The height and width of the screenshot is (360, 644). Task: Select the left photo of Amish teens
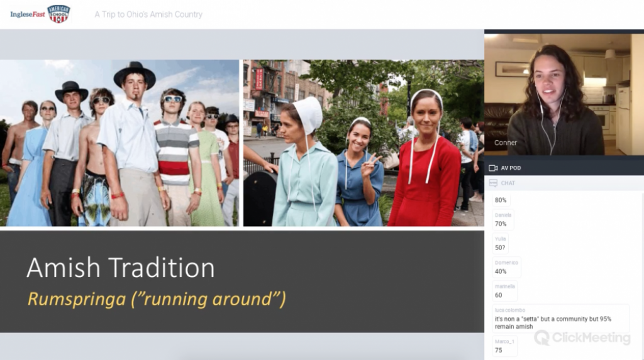[x=119, y=143]
